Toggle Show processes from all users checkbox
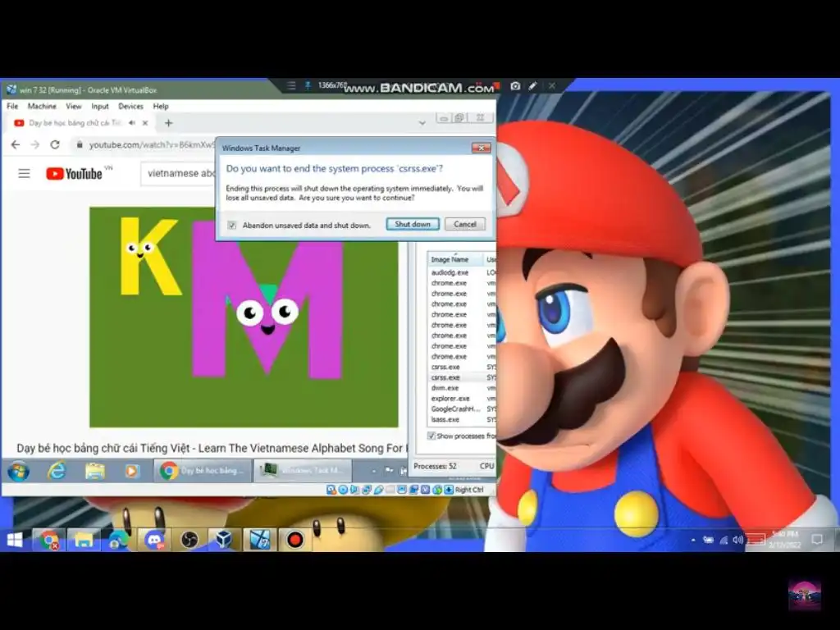Viewport: 840px width, 630px height. 431,436
